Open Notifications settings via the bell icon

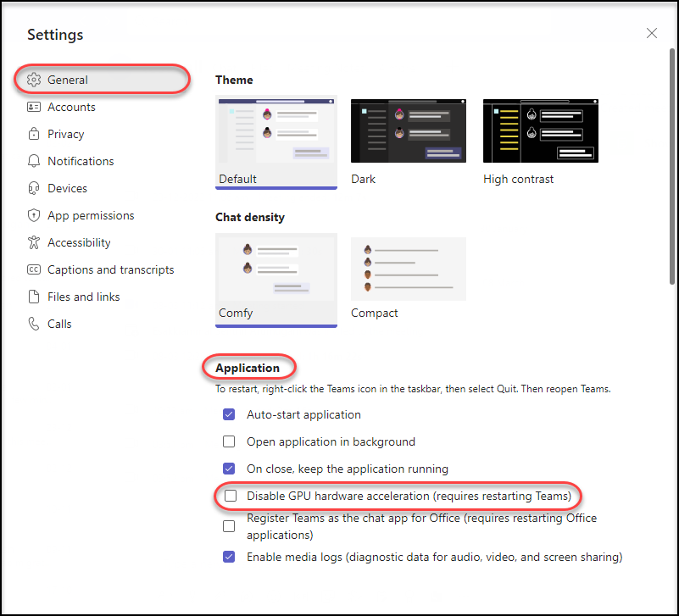coord(33,161)
